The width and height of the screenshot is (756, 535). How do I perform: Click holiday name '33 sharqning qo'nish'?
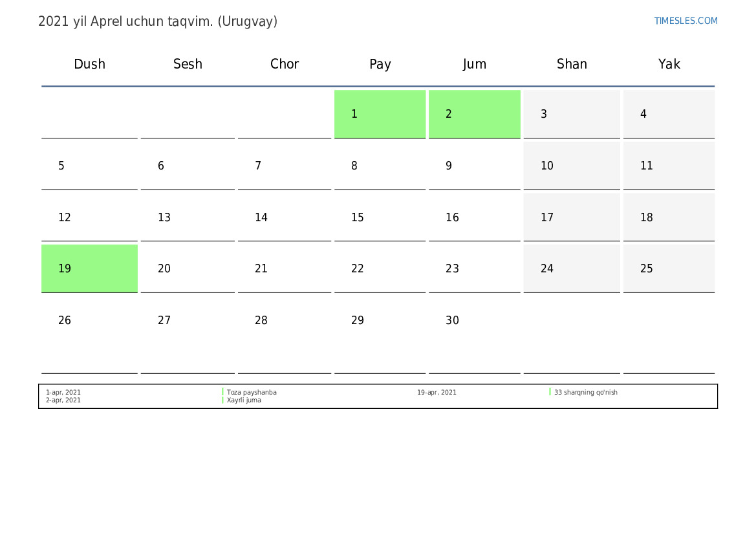(x=586, y=392)
